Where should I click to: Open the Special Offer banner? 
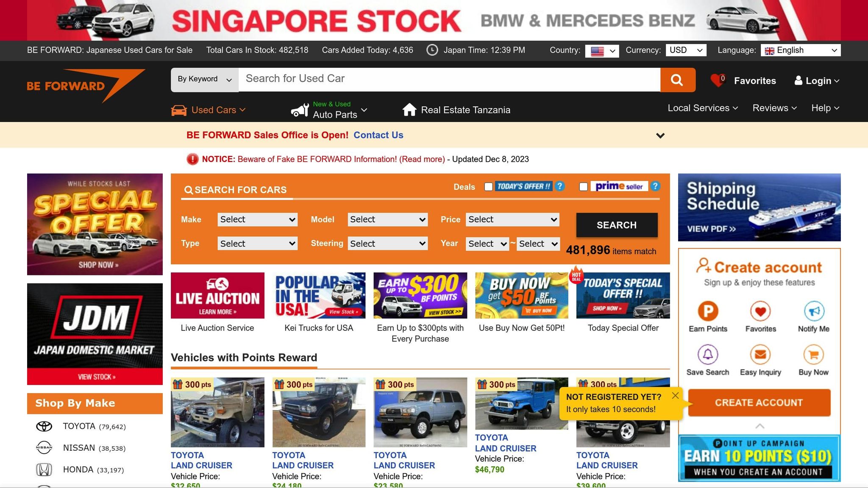click(x=95, y=224)
